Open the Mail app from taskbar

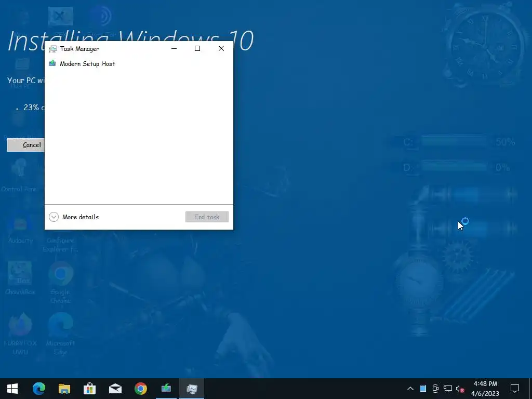point(115,389)
